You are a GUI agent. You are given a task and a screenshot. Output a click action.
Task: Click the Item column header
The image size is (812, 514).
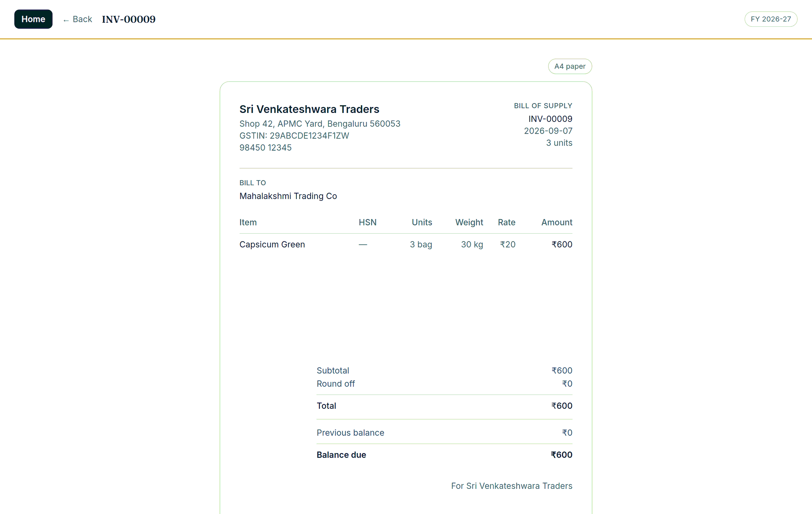pos(248,222)
